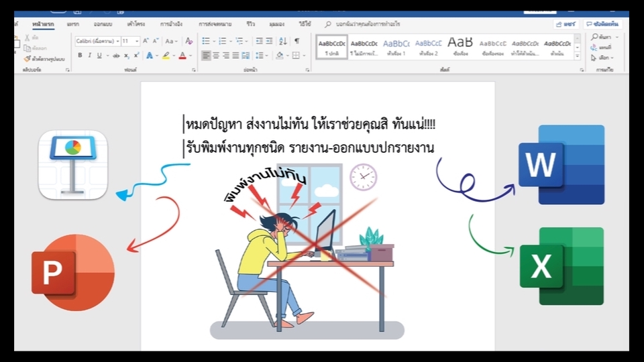Apply strikethrough formatting
The width and height of the screenshot is (644, 362).
(117, 56)
